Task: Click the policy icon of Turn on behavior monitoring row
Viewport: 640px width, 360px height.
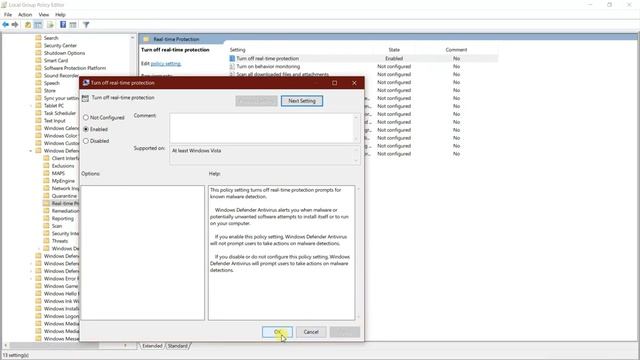Action: tap(232, 67)
